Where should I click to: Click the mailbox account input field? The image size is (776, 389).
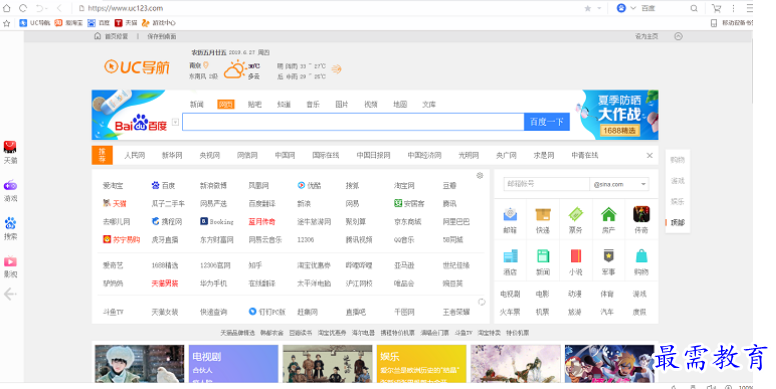coord(546,184)
